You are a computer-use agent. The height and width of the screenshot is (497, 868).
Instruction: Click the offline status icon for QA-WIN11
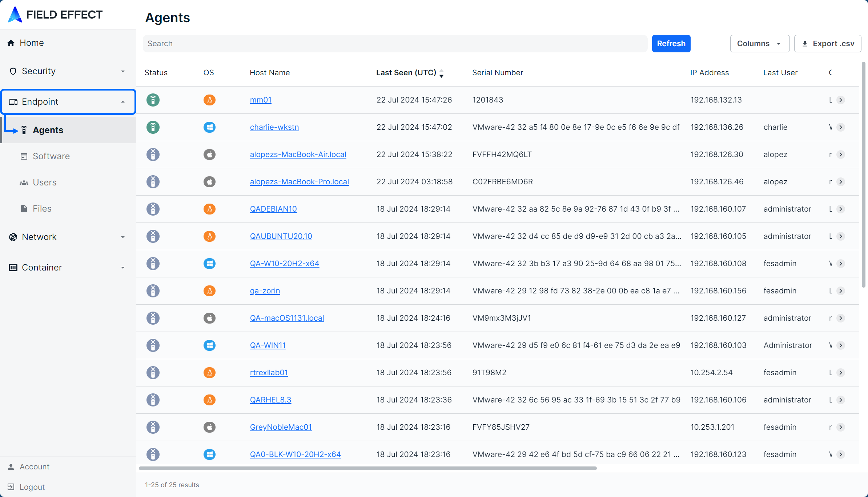[x=153, y=345]
